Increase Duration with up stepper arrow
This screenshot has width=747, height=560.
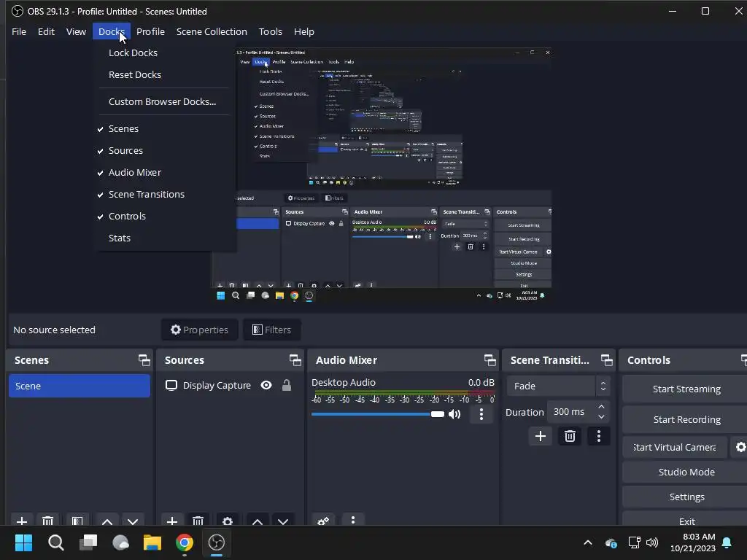click(602, 407)
